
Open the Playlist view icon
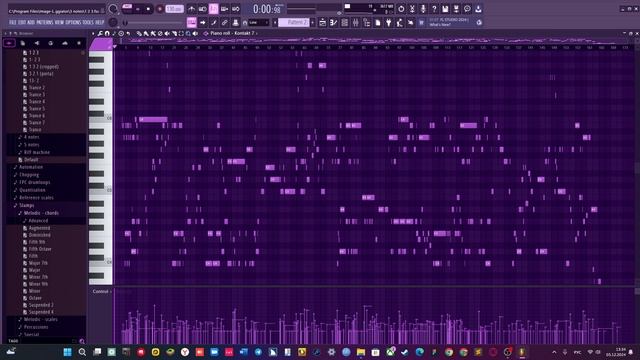pos(322,22)
